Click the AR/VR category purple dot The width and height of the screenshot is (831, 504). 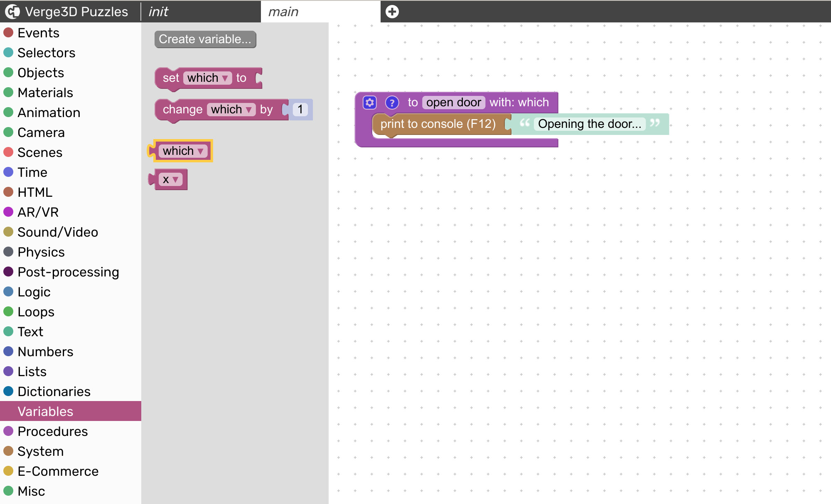[x=8, y=212]
